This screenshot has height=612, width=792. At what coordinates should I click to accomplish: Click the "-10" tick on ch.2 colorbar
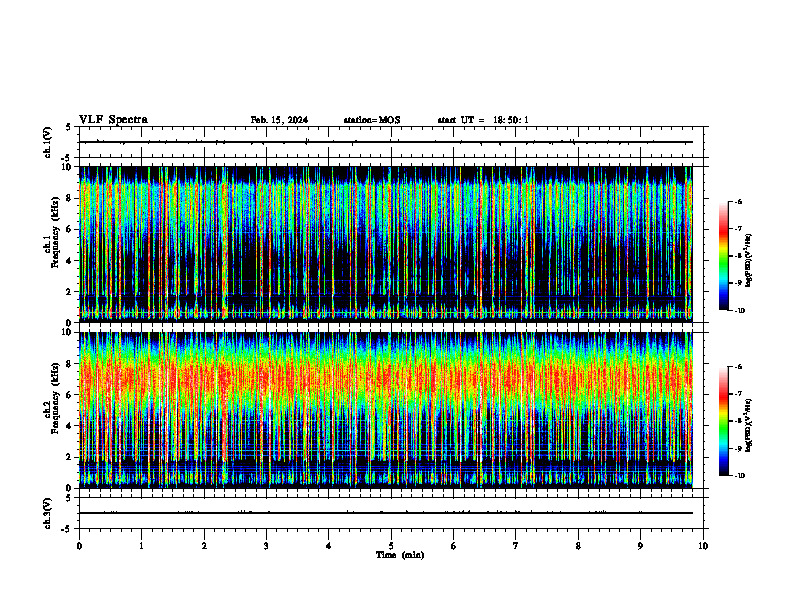[739, 476]
